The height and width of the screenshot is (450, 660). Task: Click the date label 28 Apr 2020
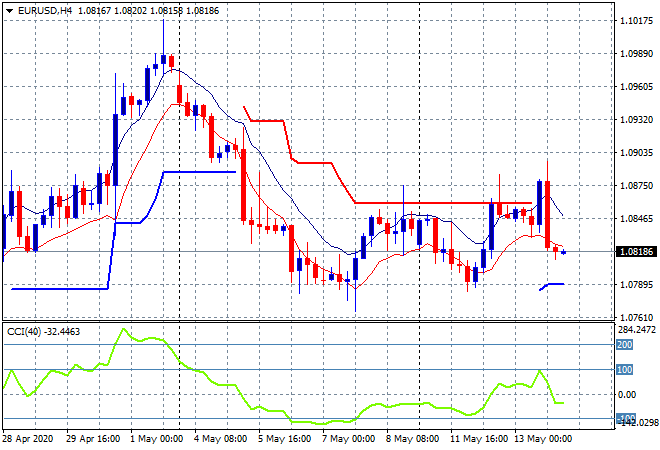pyautogui.click(x=28, y=439)
